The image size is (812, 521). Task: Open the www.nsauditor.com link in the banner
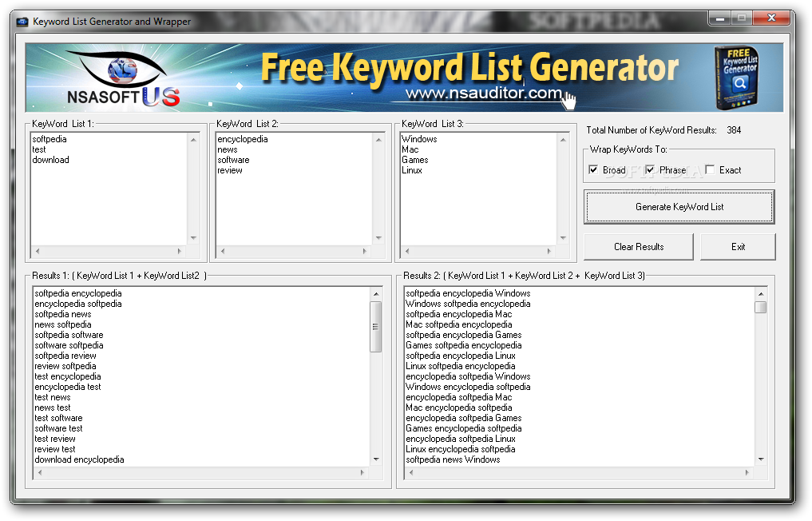[x=484, y=93]
